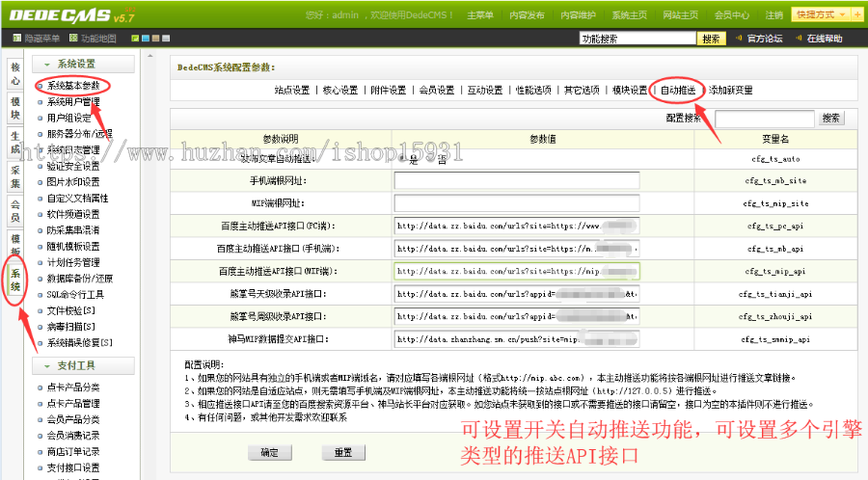
Task: Switch to the 模块设置 config tab
Action: (x=630, y=91)
